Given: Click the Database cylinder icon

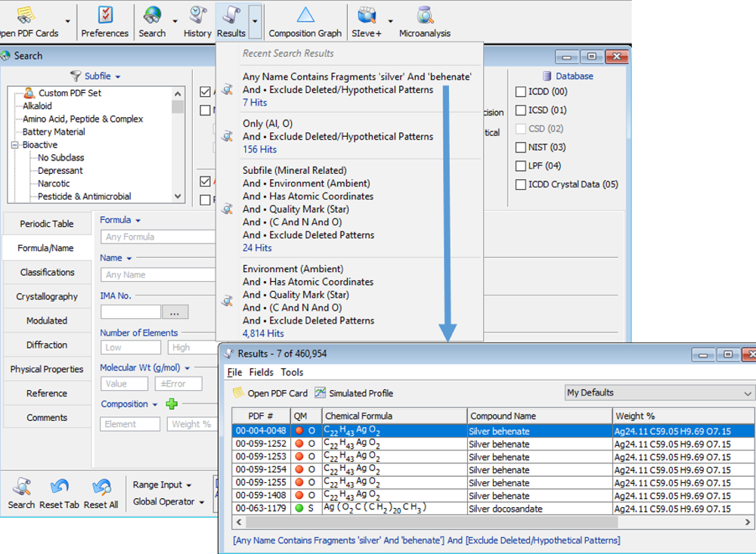Looking at the screenshot, I should tap(547, 76).
